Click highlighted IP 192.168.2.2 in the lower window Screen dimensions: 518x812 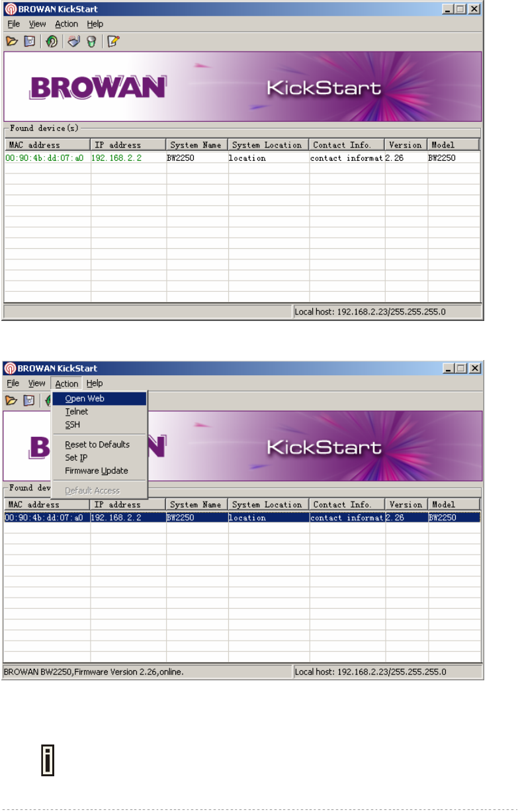pos(115,518)
